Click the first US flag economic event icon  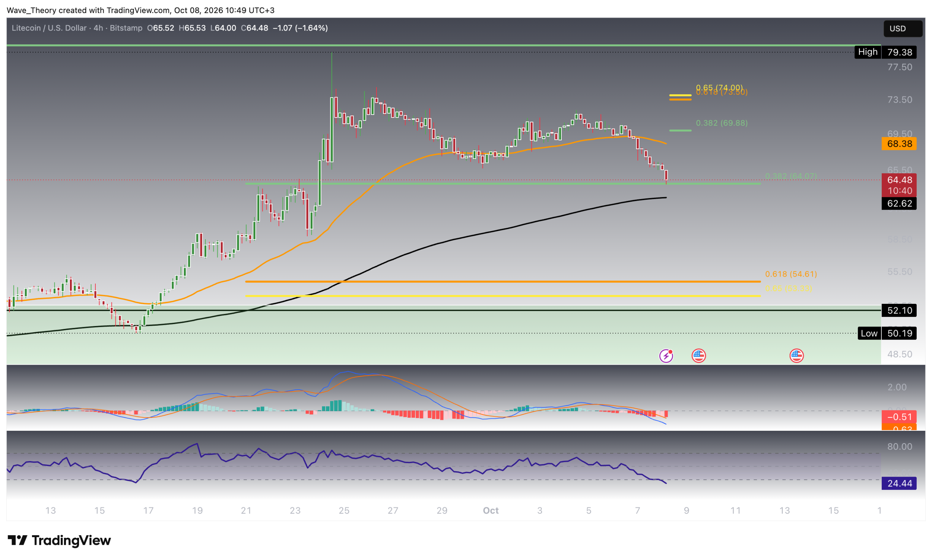click(698, 356)
